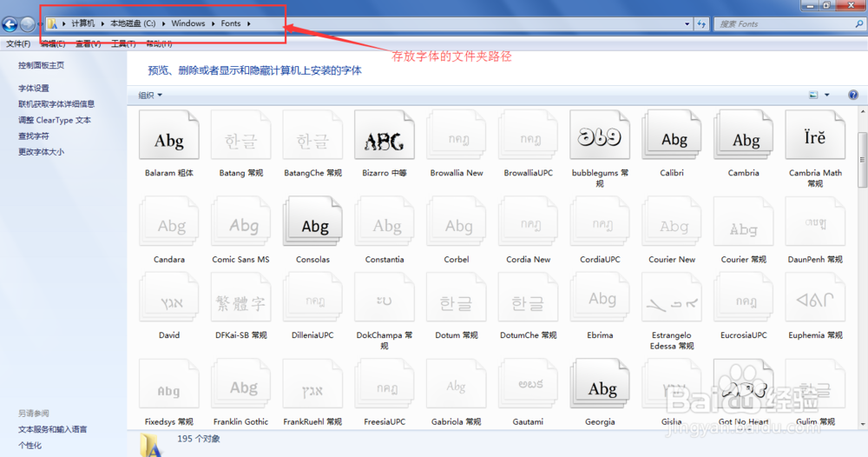This screenshot has height=457, width=868.
Task: Select the Consolas font family icon
Action: pyautogui.click(x=312, y=222)
